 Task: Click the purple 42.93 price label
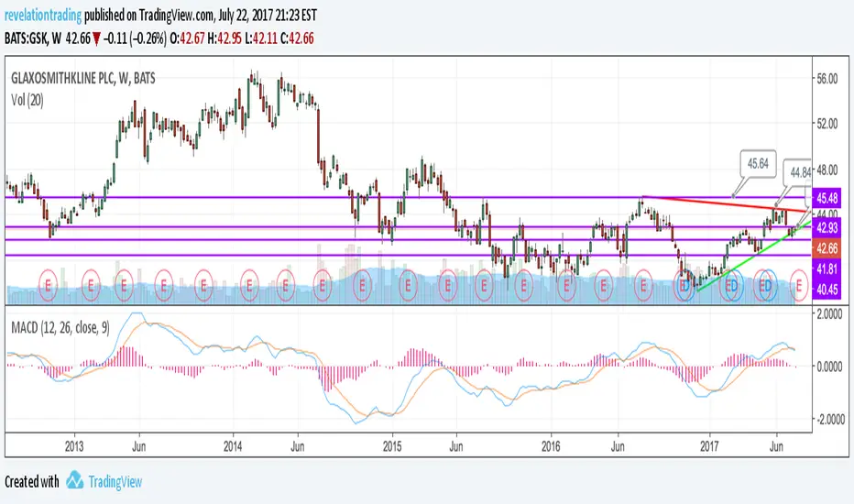coord(827,227)
